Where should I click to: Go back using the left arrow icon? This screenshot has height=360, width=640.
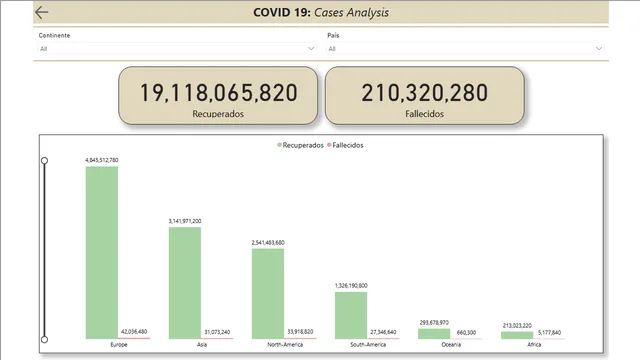pyautogui.click(x=42, y=12)
